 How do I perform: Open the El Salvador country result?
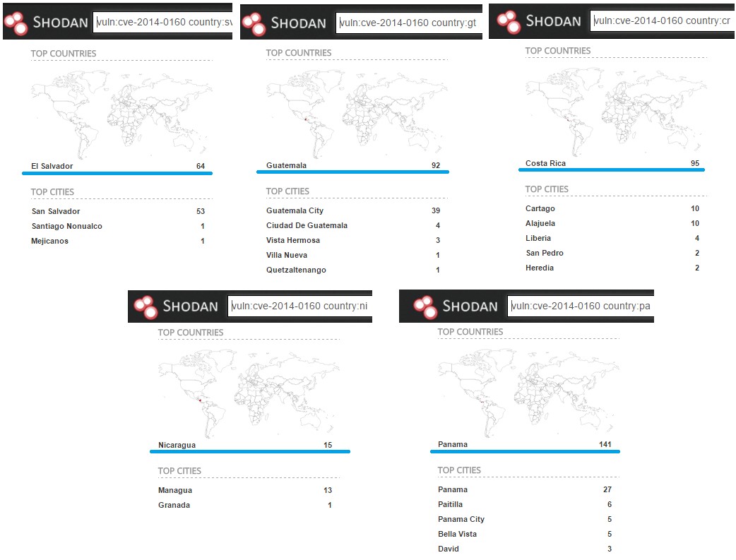tap(52, 166)
